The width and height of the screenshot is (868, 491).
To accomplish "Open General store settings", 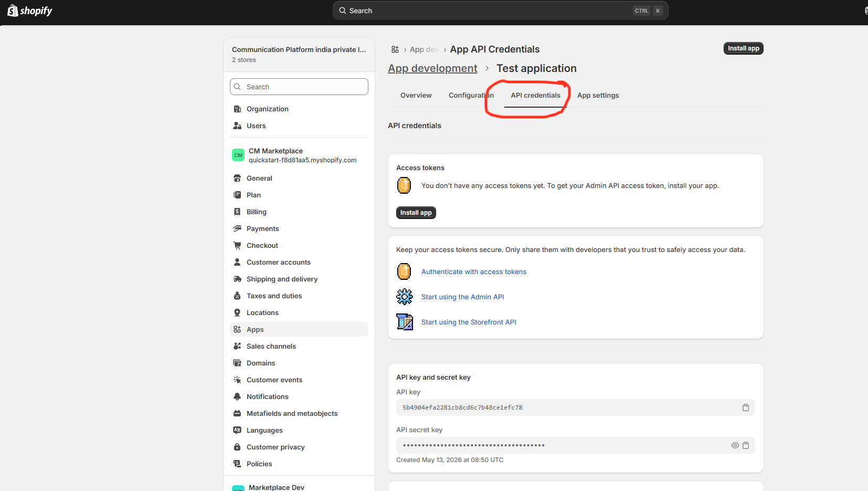I will point(299,178).
